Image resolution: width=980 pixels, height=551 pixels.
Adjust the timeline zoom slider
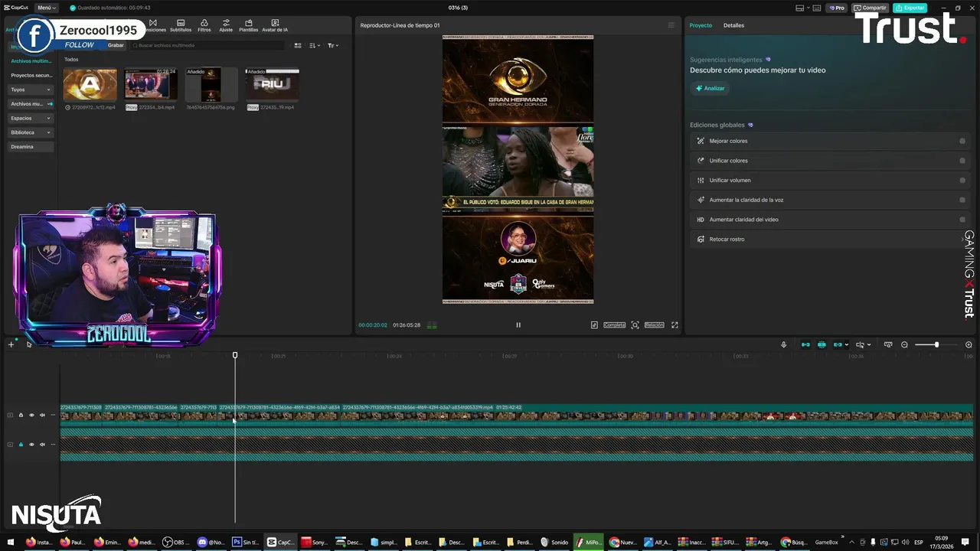pyautogui.click(x=936, y=344)
